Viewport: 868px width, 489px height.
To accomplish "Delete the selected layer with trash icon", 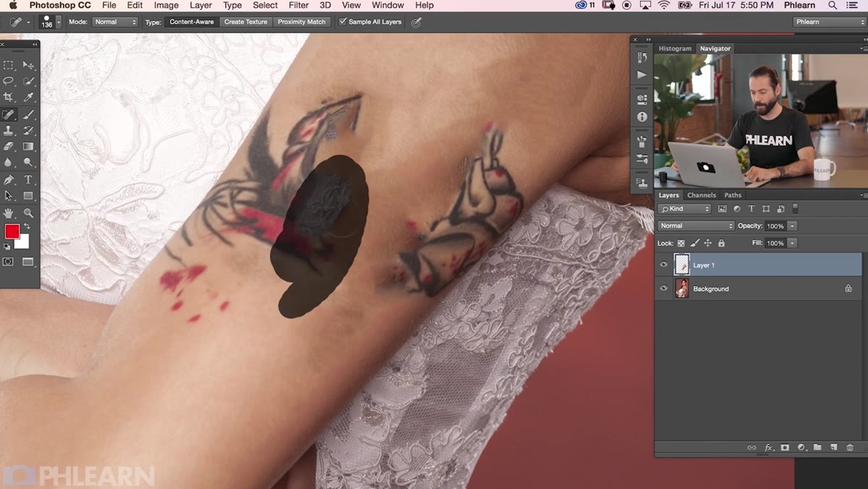I will (850, 448).
